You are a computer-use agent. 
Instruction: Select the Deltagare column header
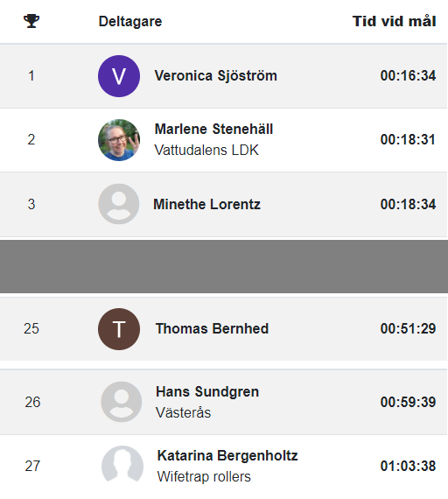pyautogui.click(x=130, y=21)
